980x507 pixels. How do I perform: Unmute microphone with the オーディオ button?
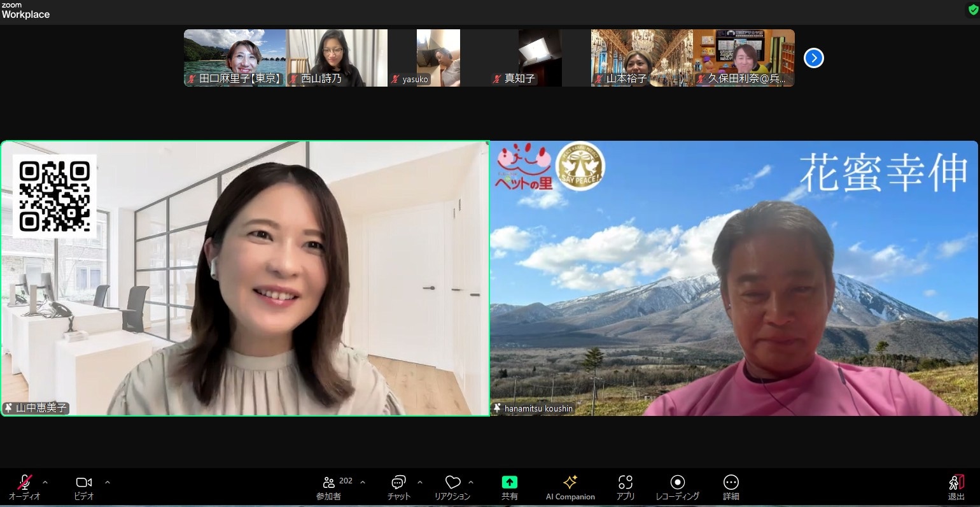[24, 487]
